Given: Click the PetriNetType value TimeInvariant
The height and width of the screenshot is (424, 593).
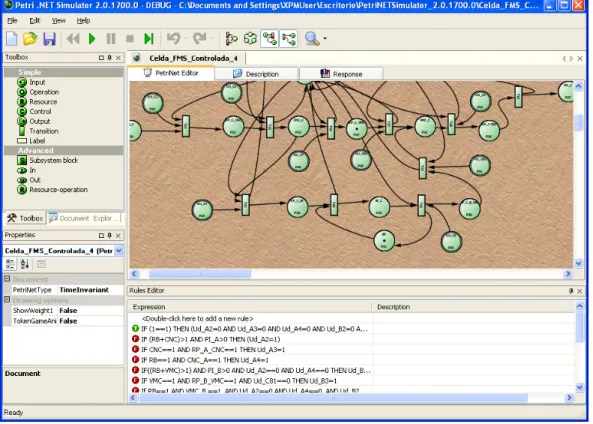Looking at the screenshot, I should 90,290.
